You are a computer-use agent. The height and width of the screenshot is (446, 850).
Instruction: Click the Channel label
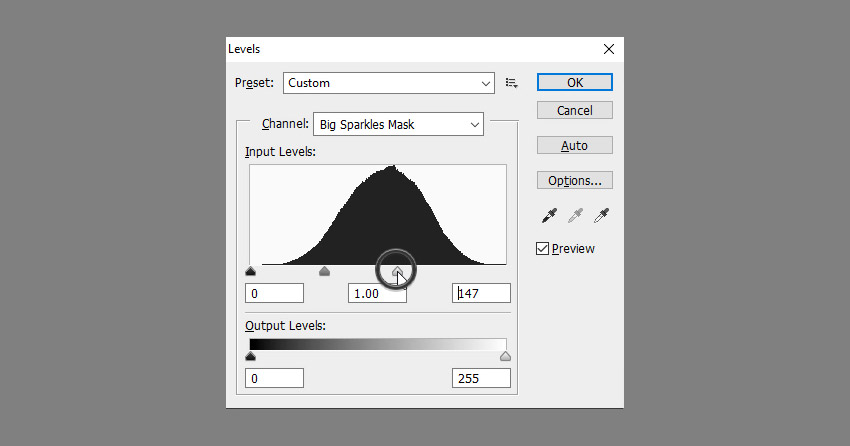[x=285, y=124]
